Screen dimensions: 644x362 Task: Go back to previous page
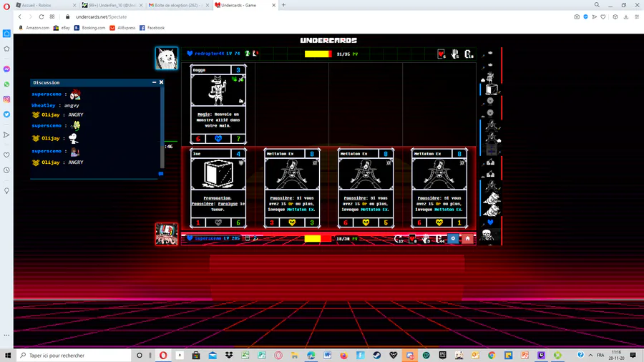(x=20, y=17)
